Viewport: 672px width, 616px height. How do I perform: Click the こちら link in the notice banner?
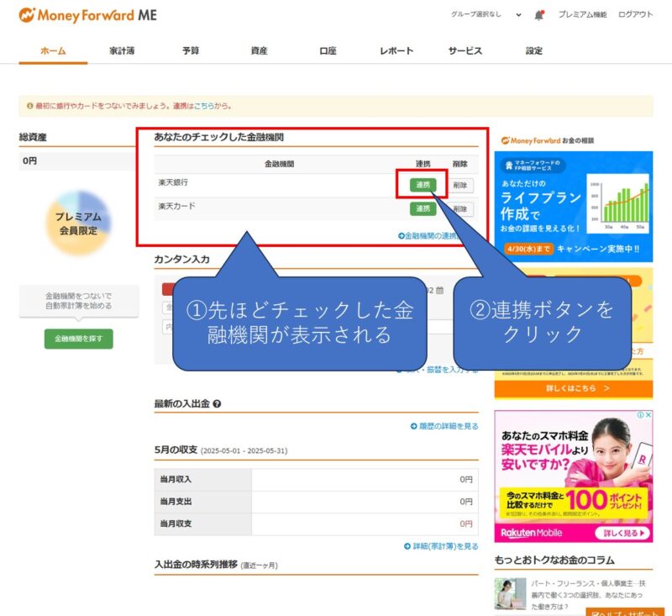(204, 106)
